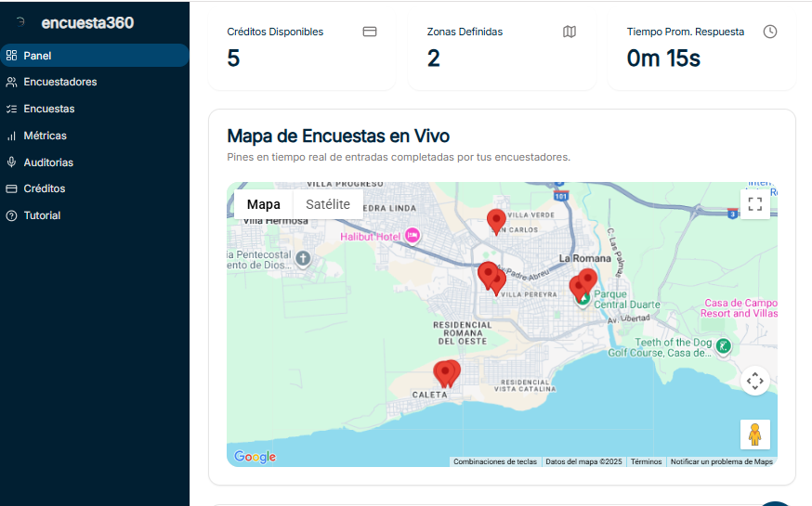
Task: Click the map icon beside Zonas Definidas
Action: coord(570,32)
